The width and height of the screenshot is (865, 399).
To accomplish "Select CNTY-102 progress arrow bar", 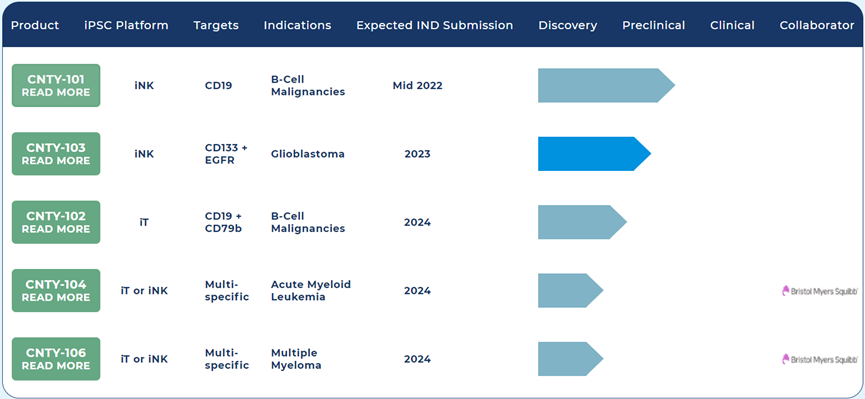I will point(583,222).
